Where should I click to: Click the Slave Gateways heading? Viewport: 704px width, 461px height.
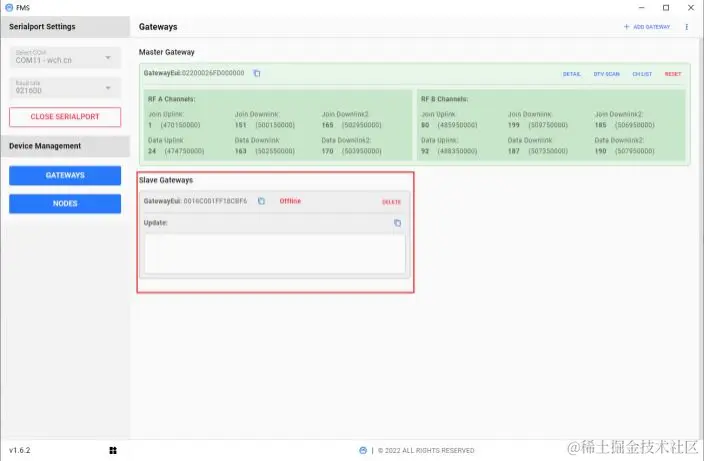coord(166,180)
